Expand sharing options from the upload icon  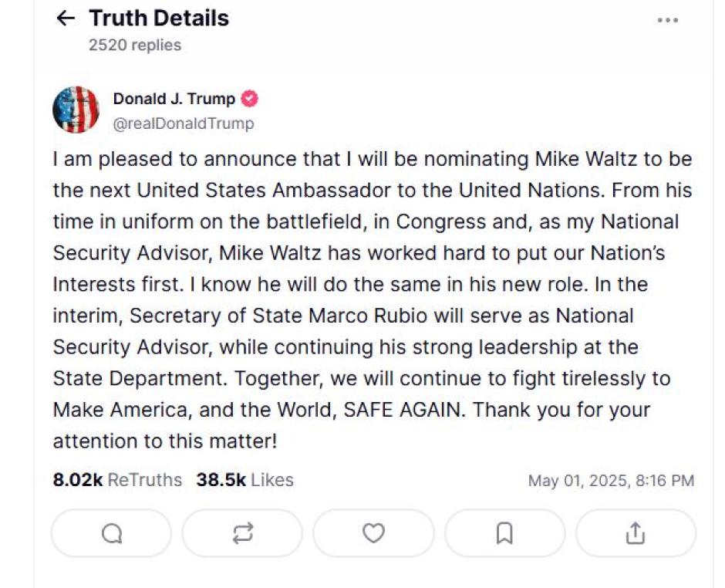tap(635, 532)
